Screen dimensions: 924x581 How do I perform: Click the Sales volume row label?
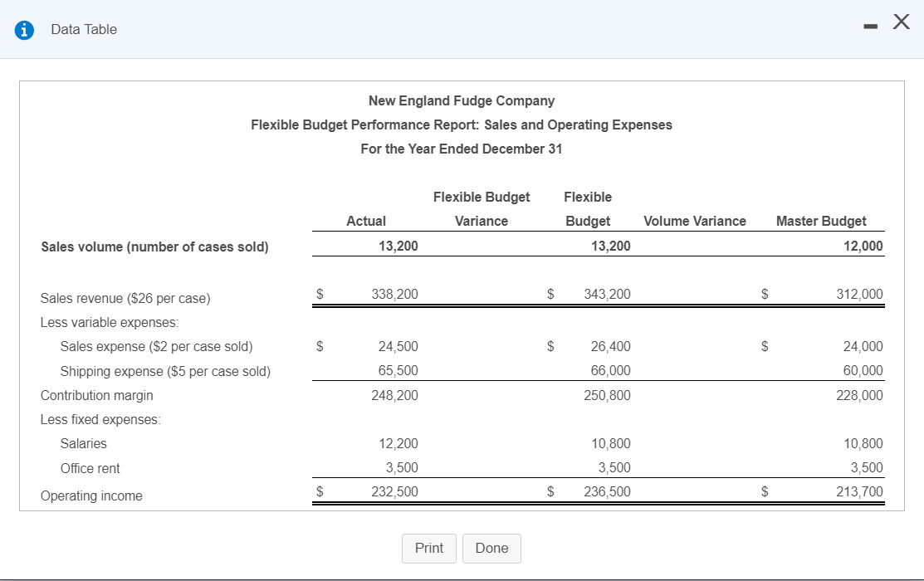coord(155,247)
